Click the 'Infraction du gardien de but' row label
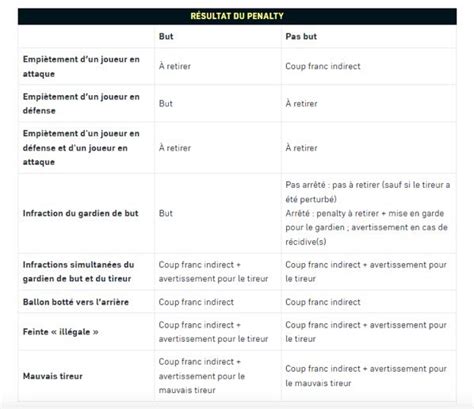Viewport: 474px width, 409px height. pyautogui.click(x=80, y=213)
